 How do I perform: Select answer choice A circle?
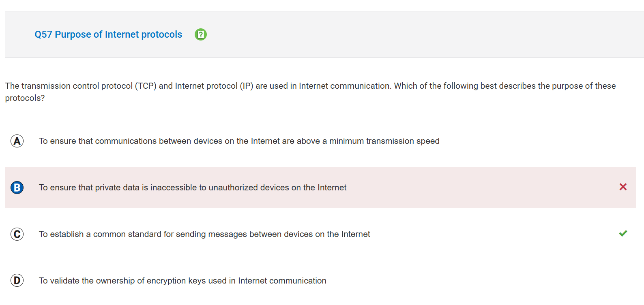click(17, 141)
